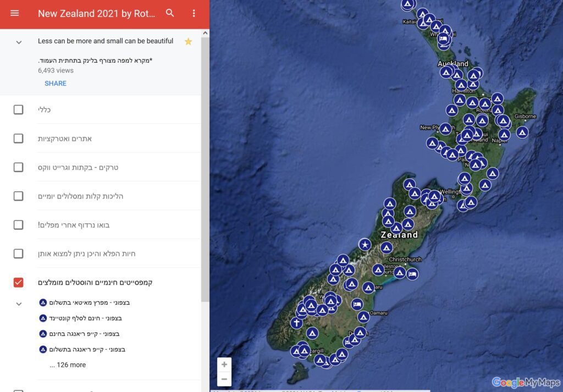
Task: Check the בואו נרדוף אחרי מפלים layer
Action: point(18,225)
